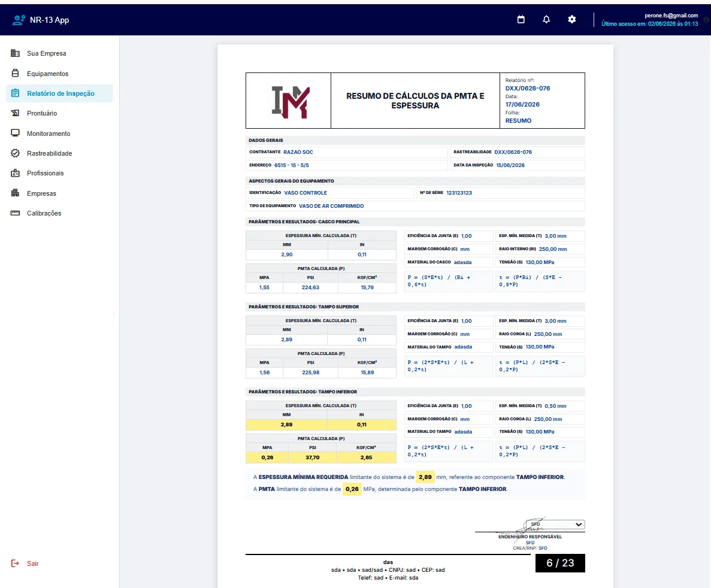The width and height of the screenshot is (711, 588).
Task: Click the Calibrações ruler icon
Action: (15, 213)
